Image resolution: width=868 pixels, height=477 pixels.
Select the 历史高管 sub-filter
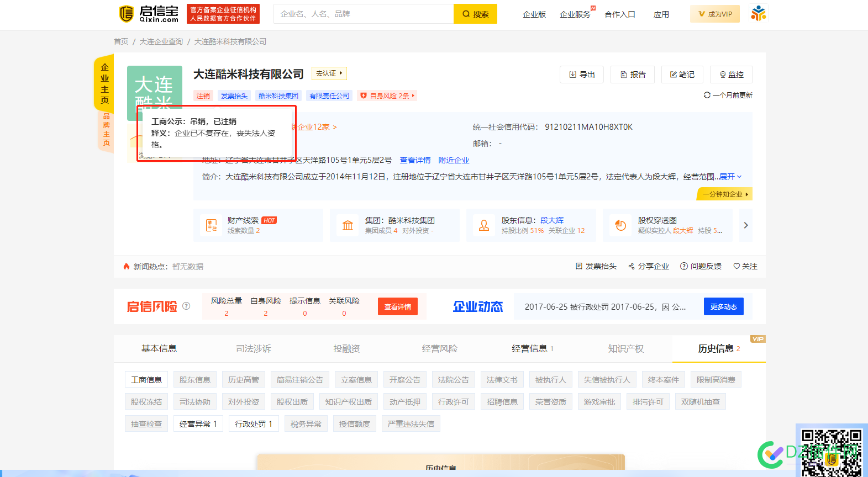[244, 380]
